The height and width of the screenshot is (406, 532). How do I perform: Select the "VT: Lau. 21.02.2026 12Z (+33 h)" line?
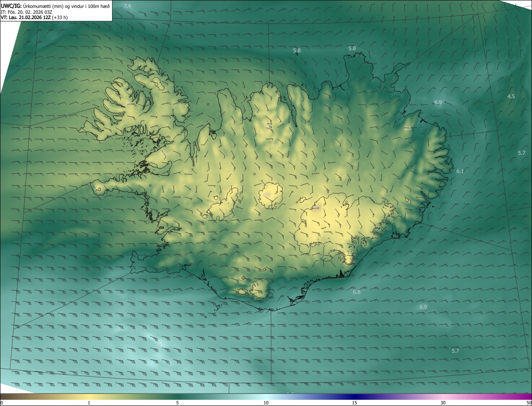34,17
